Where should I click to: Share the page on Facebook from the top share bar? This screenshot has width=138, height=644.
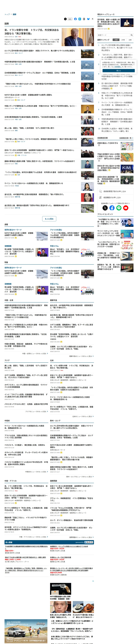click(x=75, y=19)
